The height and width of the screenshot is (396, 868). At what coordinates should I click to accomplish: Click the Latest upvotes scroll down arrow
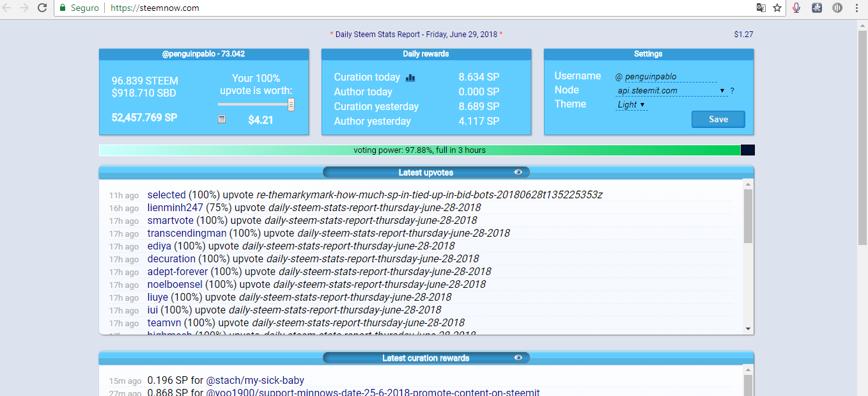[x=748, y=329]
